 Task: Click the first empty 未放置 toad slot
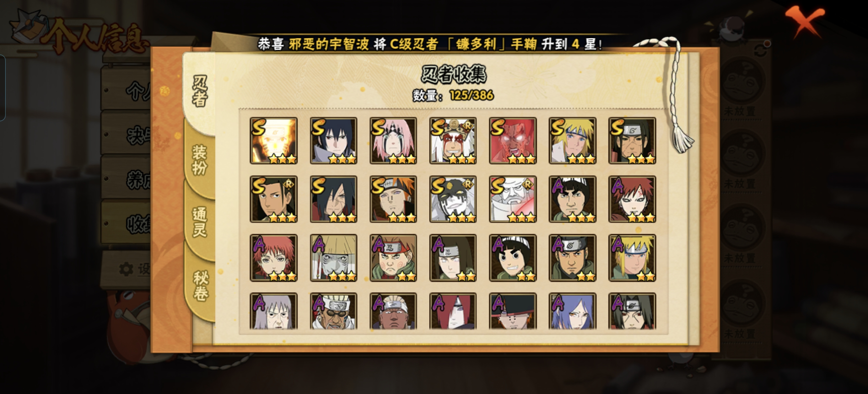tap(740, 87)
